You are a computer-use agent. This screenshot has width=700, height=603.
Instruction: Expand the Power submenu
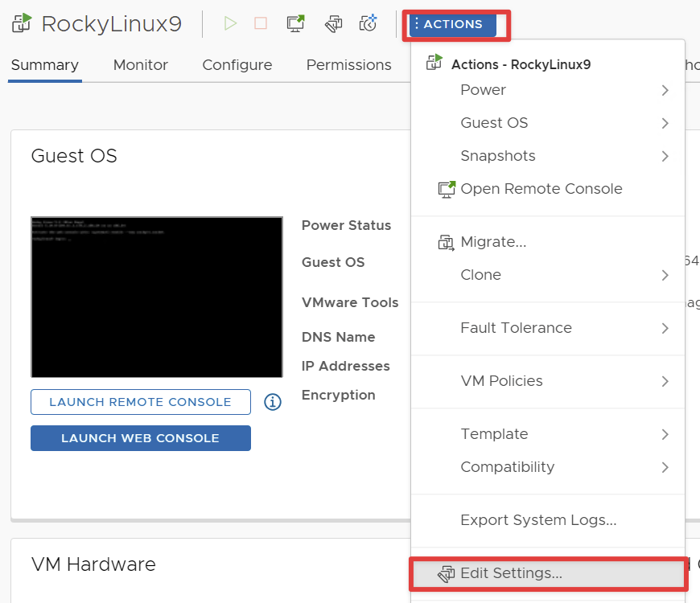[x=665, y=90]
